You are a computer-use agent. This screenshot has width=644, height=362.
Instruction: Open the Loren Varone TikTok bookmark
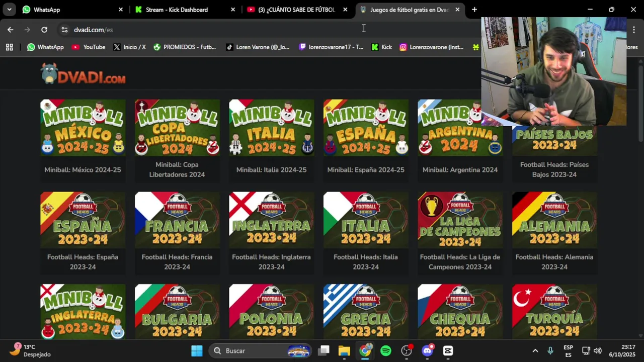pos(258,47)
